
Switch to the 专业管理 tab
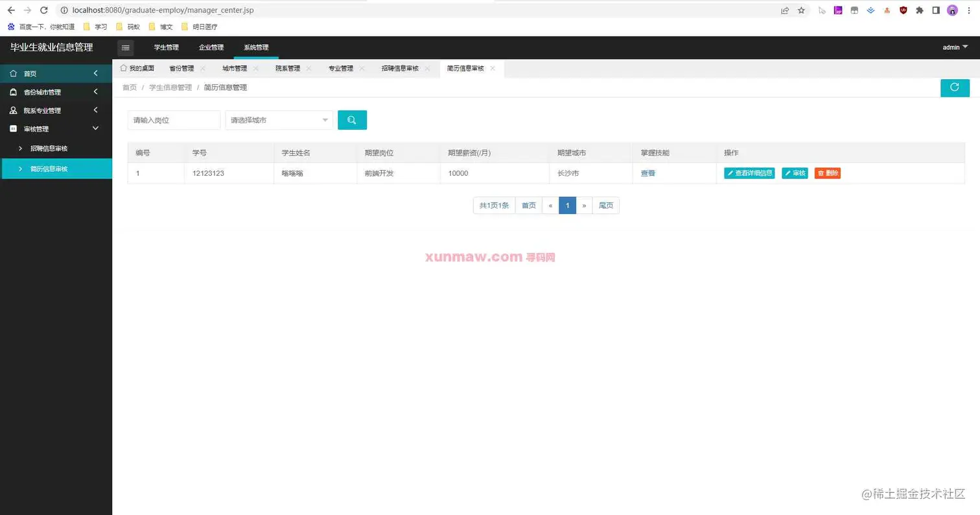coord(341,68)
